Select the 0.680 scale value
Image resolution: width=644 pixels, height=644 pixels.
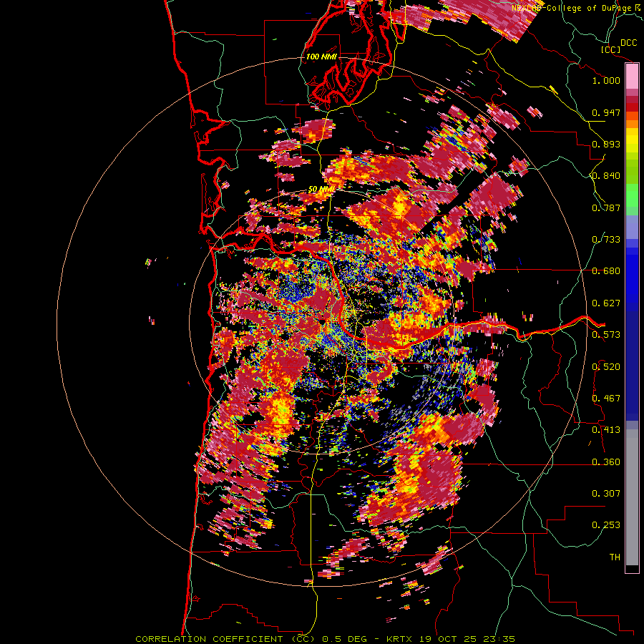(606, 271)
